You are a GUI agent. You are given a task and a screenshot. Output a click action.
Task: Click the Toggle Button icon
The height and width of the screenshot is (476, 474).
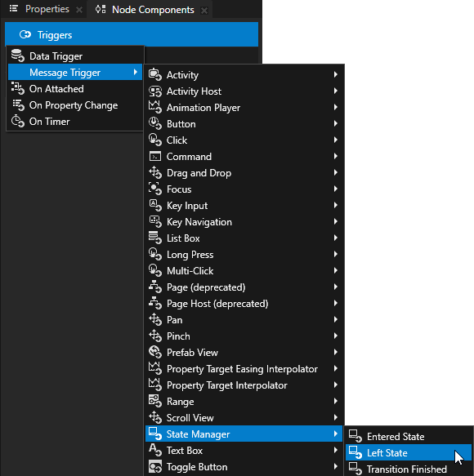pyautogui.click(x=155, y=466)
